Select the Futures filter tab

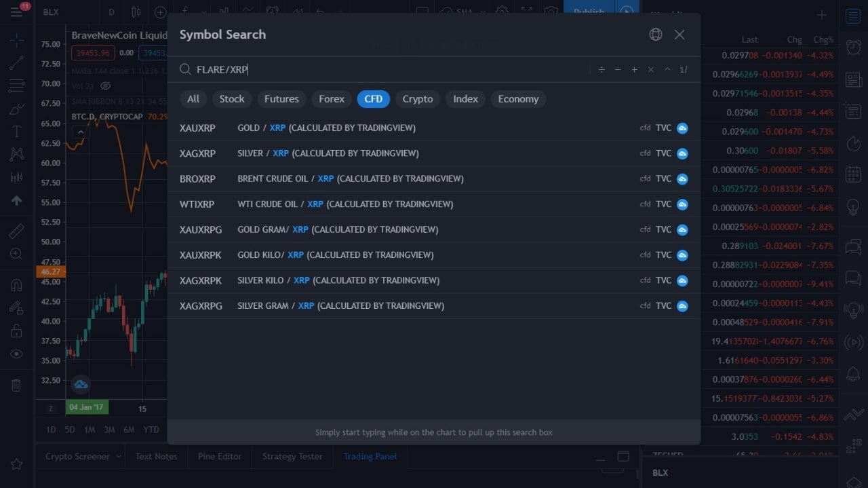tap(281, 99)
